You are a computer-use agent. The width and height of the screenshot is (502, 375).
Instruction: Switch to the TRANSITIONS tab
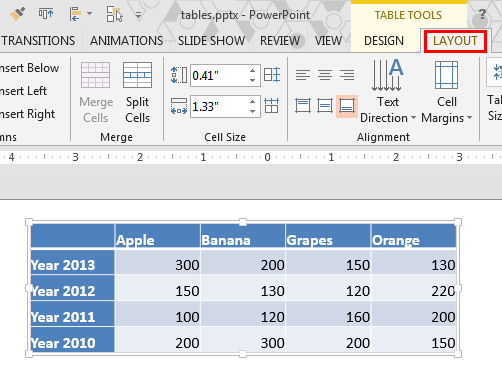[x=38, y=41]
